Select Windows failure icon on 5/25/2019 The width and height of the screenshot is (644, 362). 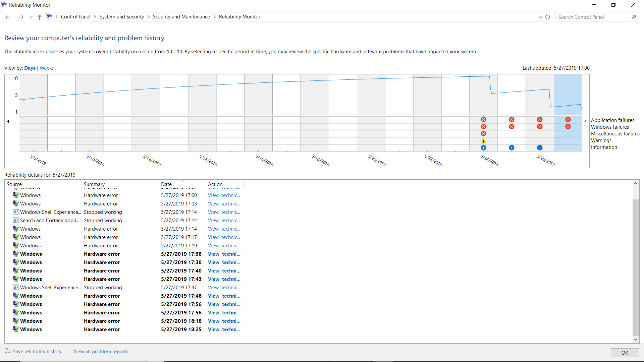(x=512, y=127)
